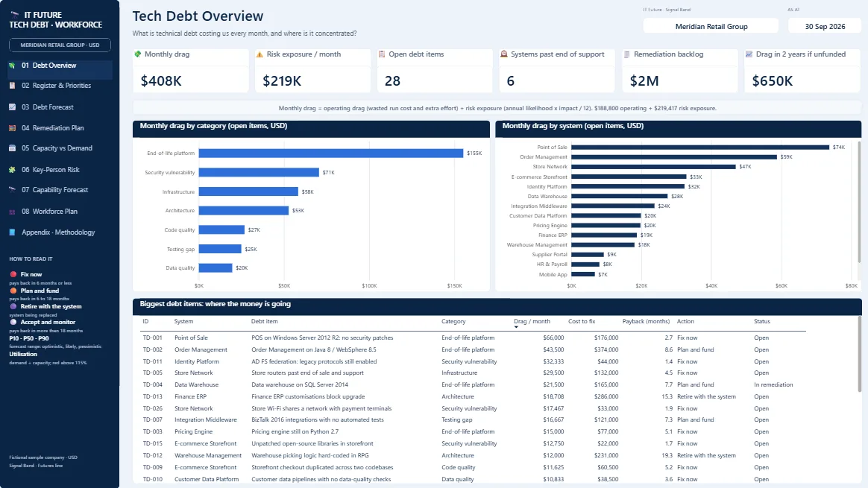
Task: Click the Mobile App system bar
Action: (x=583, y=274)
